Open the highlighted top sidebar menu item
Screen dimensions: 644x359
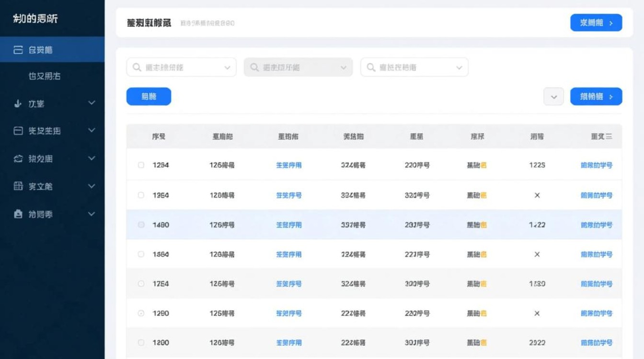(x=53, y=49)
